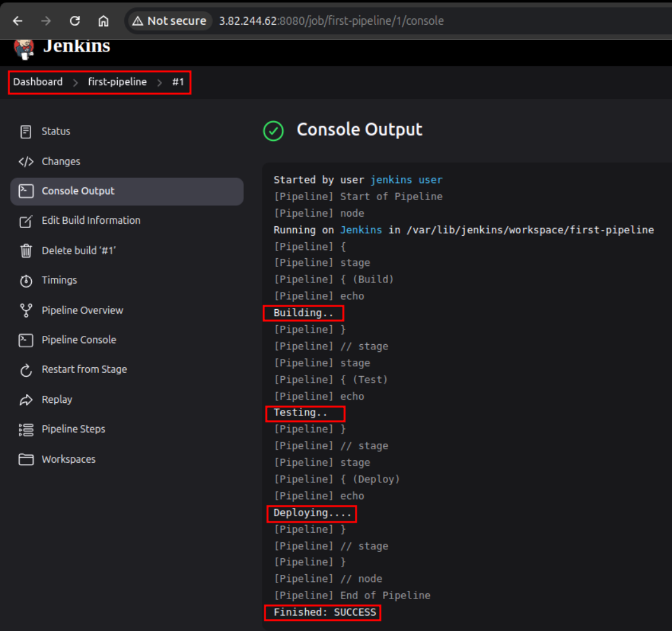
Task: Click the Pipeline Overview branch icon
Action: [25, 310]
